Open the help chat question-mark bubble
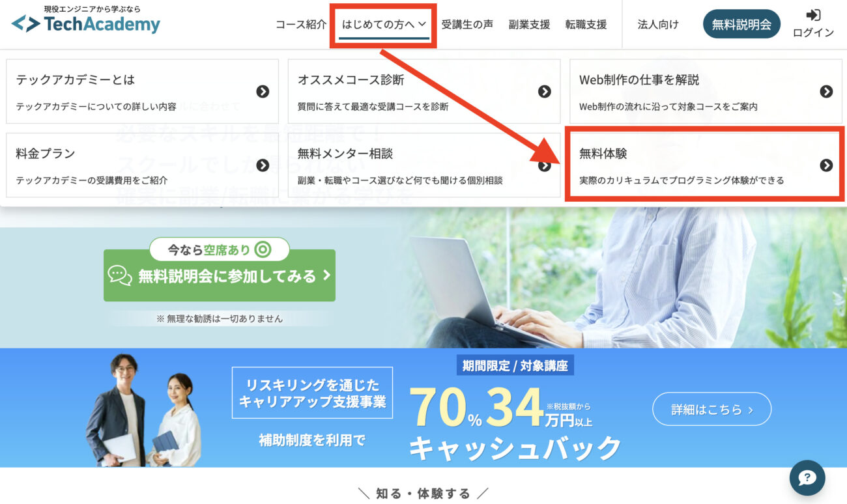 coord(807,478)
